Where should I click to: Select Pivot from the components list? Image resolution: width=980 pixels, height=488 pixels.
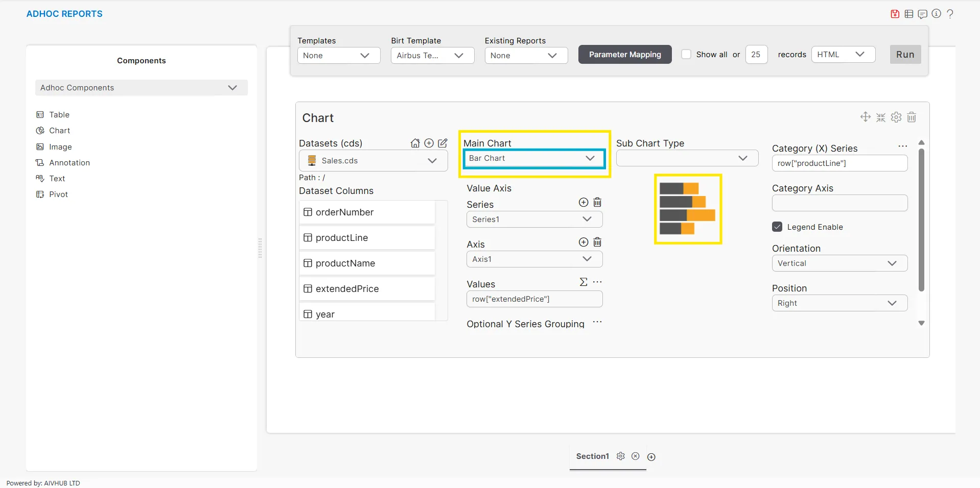point(58,194)
